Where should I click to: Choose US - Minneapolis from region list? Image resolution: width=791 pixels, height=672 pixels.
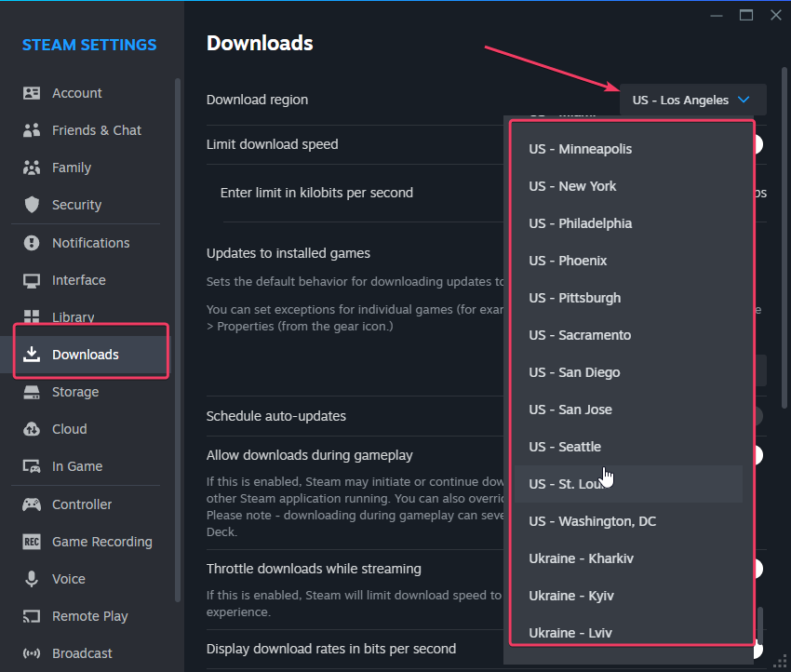(628, 149)
